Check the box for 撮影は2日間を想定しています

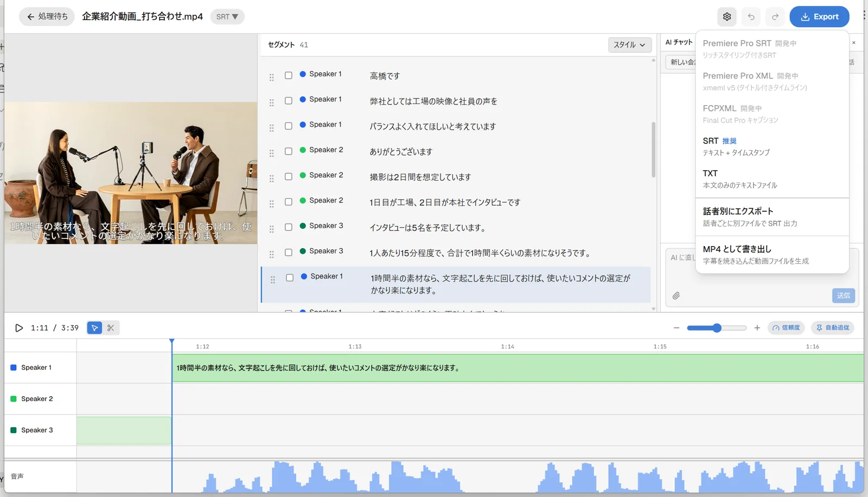pos(289,177)
